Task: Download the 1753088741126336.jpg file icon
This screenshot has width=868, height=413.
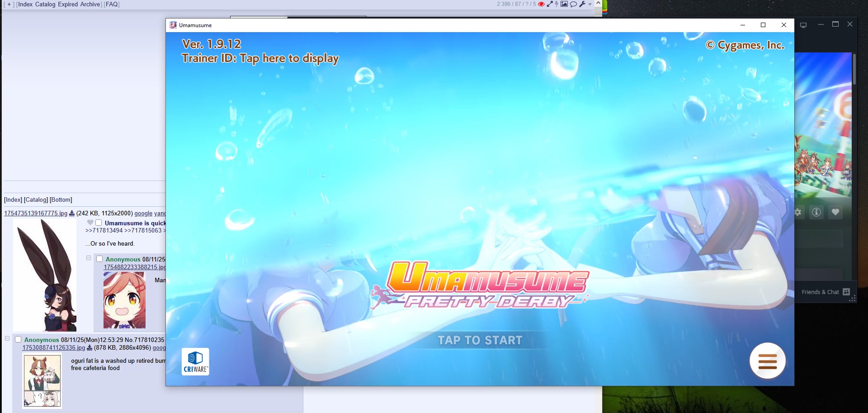Action: click(89, 347)
